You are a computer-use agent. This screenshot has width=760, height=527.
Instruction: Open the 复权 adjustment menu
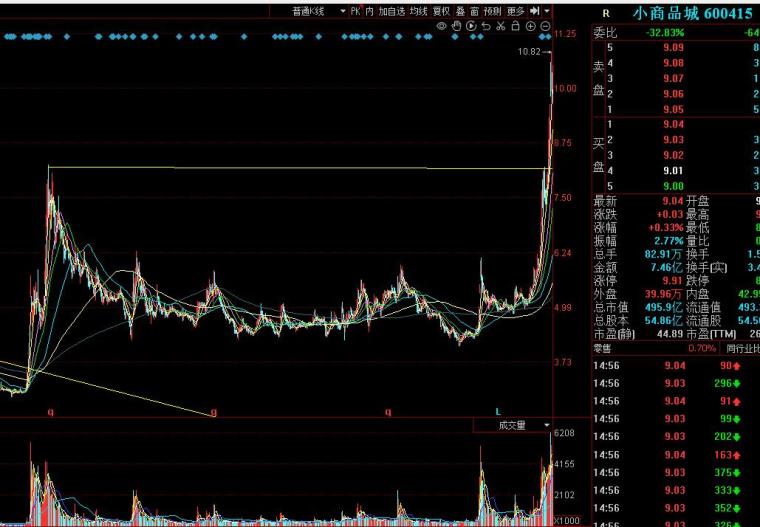(441, 11)
